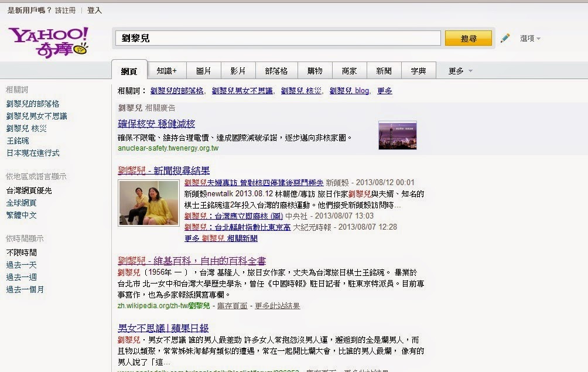Open news 劉黎兒：台北輻射指數比東京高

pyautogui.click(x=237, y=227)
